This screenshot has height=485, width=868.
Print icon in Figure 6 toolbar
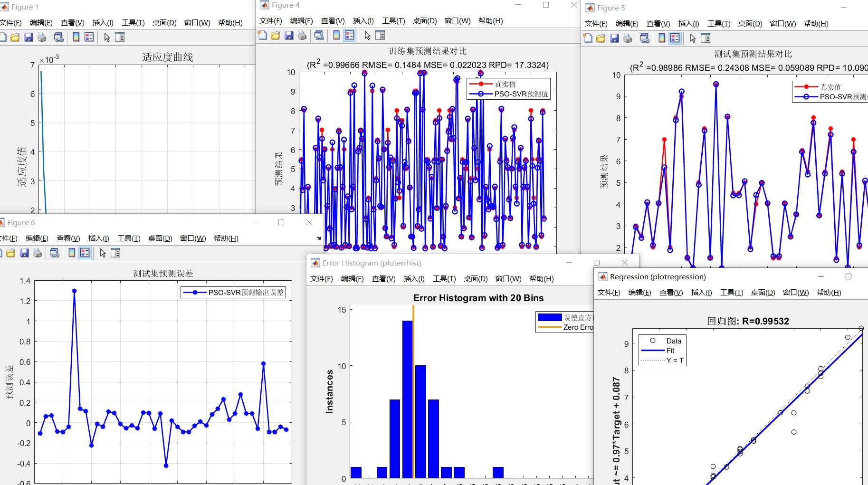pos(38,253)
